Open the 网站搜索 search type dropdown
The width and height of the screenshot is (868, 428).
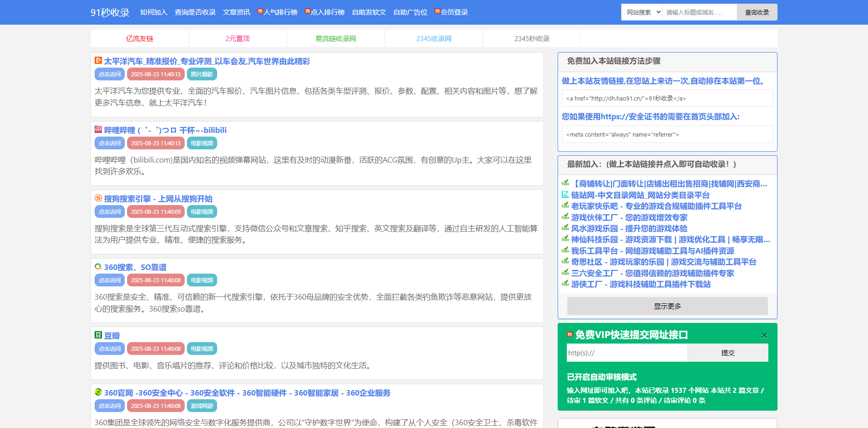[642, 12]
